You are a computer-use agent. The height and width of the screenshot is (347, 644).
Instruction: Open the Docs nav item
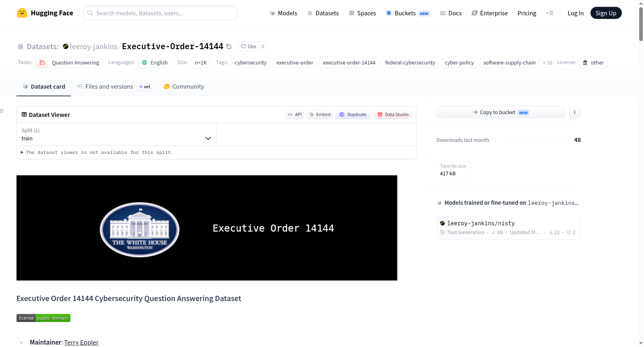pyautogui.click(x=451, y=13)
